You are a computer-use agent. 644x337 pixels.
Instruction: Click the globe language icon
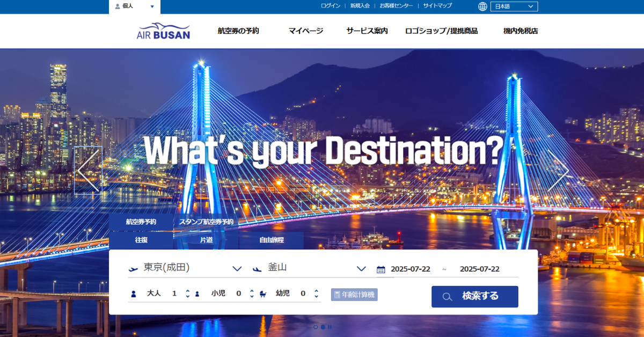482,6
